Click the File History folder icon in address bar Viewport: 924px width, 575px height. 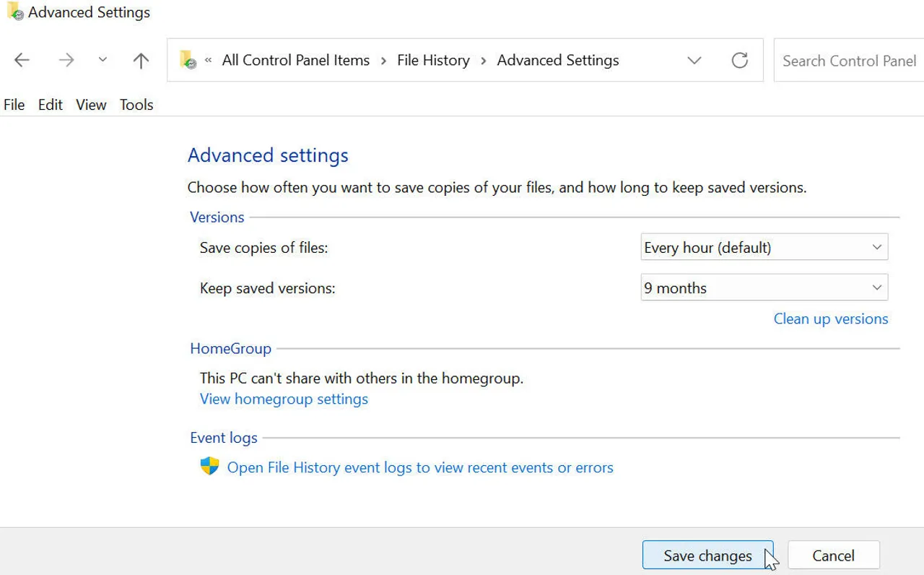click(x=188, y=60)
